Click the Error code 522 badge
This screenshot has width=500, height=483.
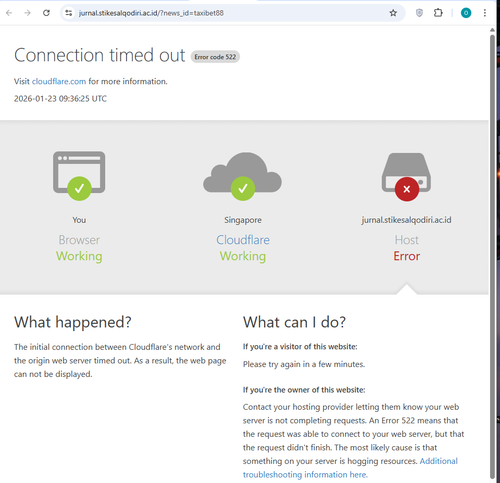(x=215, y=57)
